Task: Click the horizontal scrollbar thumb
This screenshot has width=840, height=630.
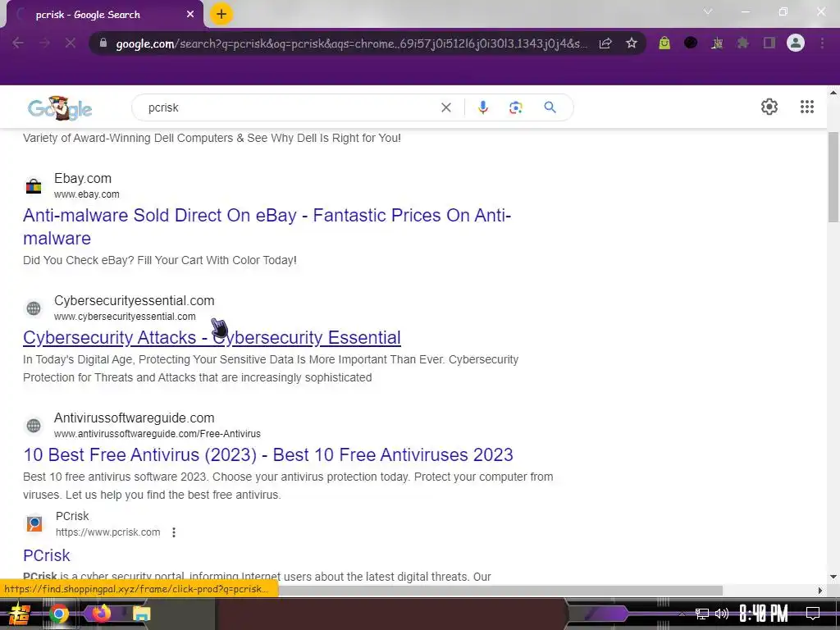Action: coord(500,591)
